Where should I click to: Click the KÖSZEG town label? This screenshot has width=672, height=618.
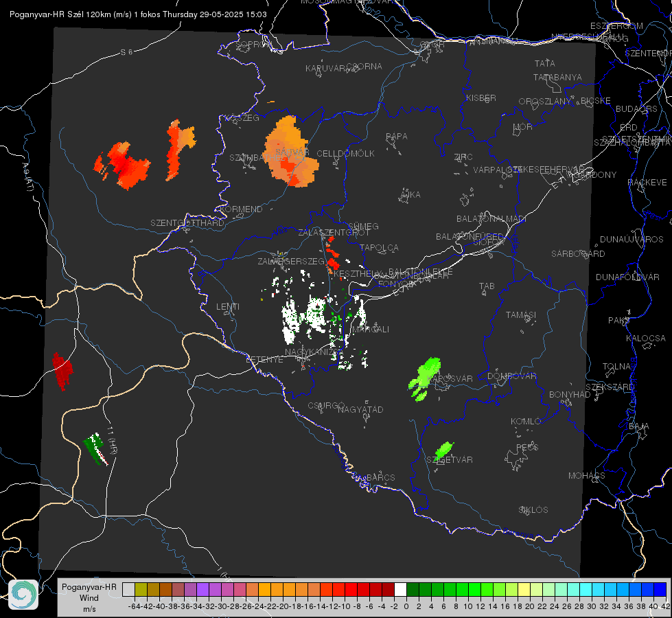click(x=242, y=118)
